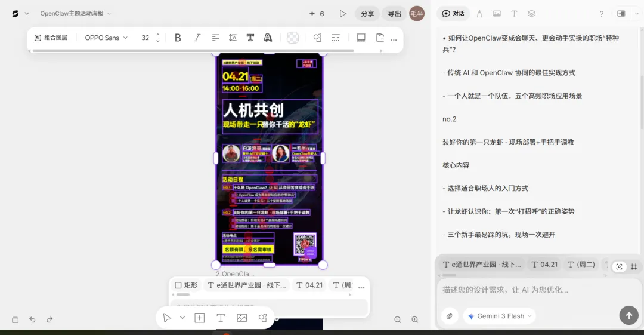Expand the panel layout dropdown arrow
644x335 pixels.
(637, 14)
